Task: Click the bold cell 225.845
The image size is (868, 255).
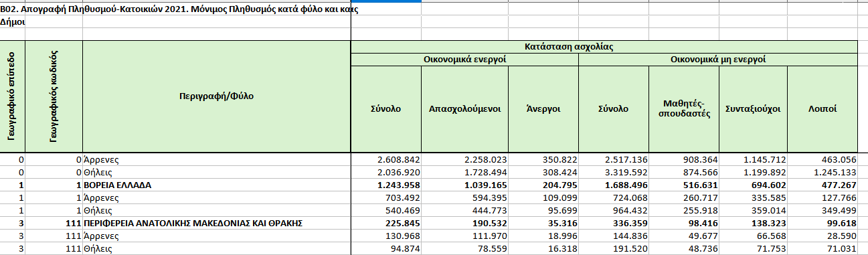Action: [x=386, y=224]
